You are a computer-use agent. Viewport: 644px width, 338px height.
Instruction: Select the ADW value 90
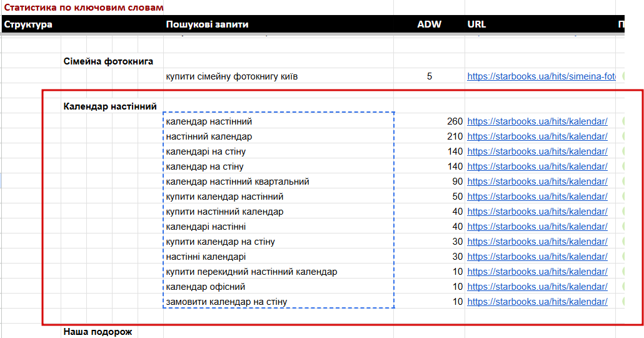(458, 182)
